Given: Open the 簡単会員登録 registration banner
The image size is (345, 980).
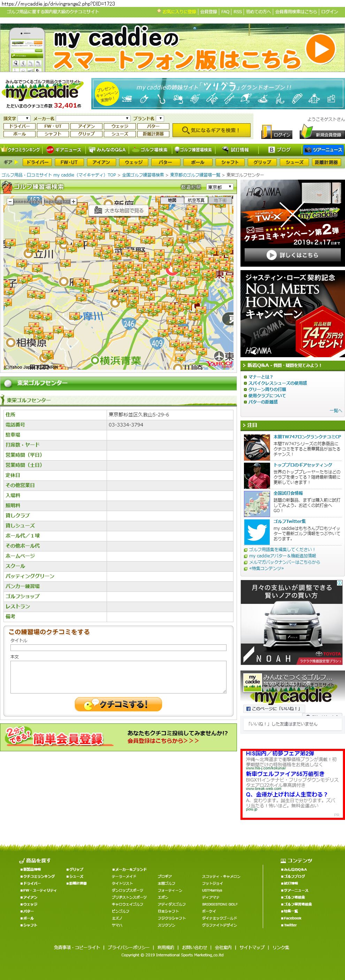Looking at the screenshot, I should pos(118,737).
